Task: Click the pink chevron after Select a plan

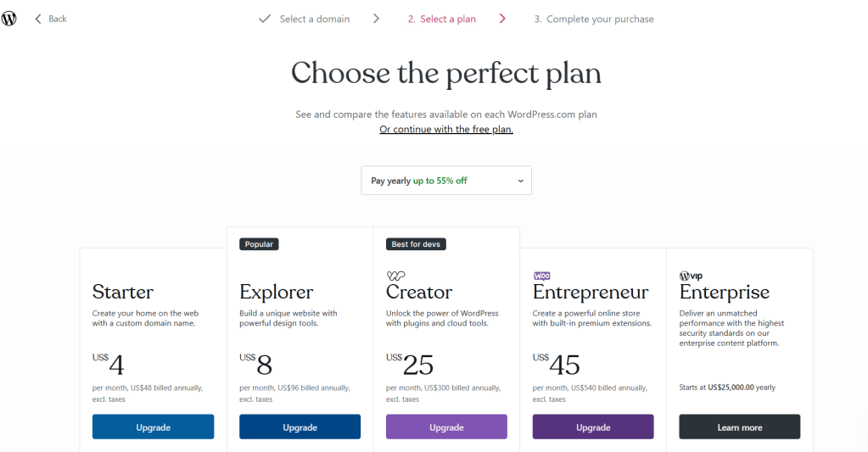Action: (502, 19)
